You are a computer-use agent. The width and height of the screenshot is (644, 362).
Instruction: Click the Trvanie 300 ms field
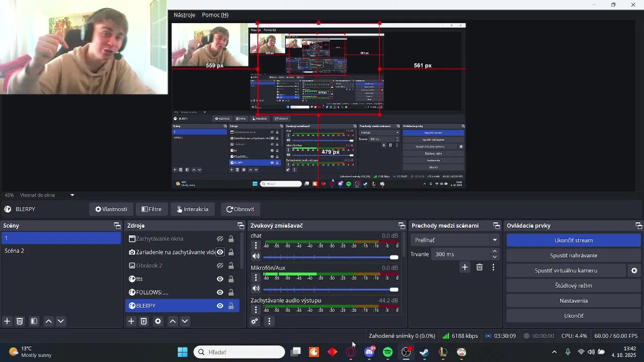[x=461, y=254]
